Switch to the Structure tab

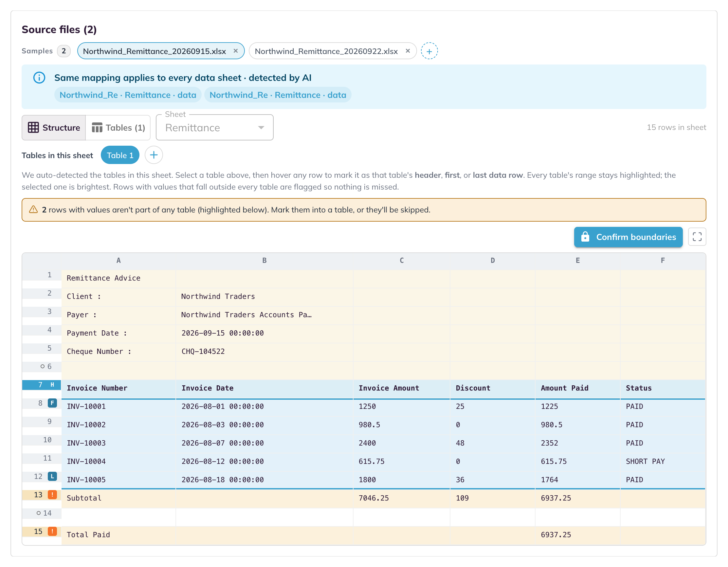[54, 128]
